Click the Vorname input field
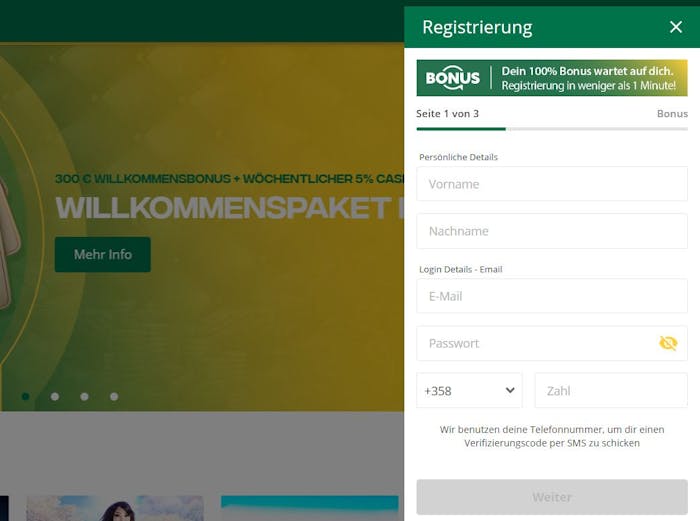The image size is (700, 521). 552,184
